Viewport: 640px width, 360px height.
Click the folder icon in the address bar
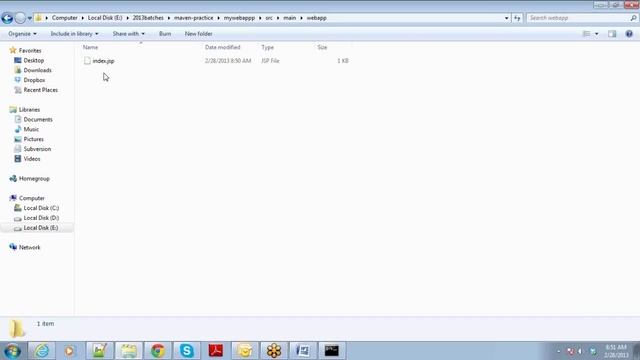point(38,18)
